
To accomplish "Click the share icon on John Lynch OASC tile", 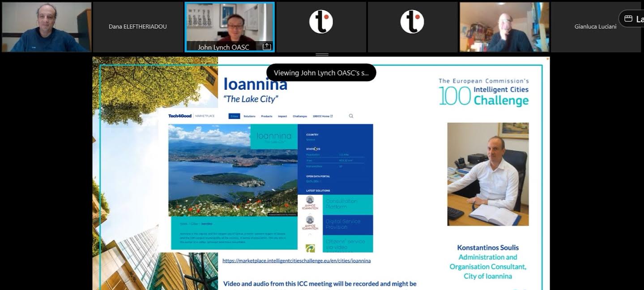I will 267,47.
